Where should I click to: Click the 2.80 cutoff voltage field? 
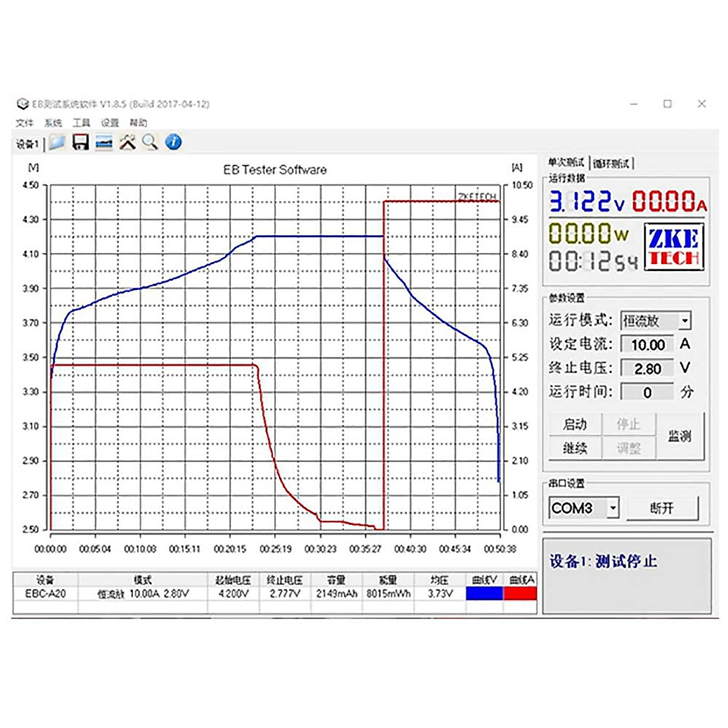click(647, 368)
